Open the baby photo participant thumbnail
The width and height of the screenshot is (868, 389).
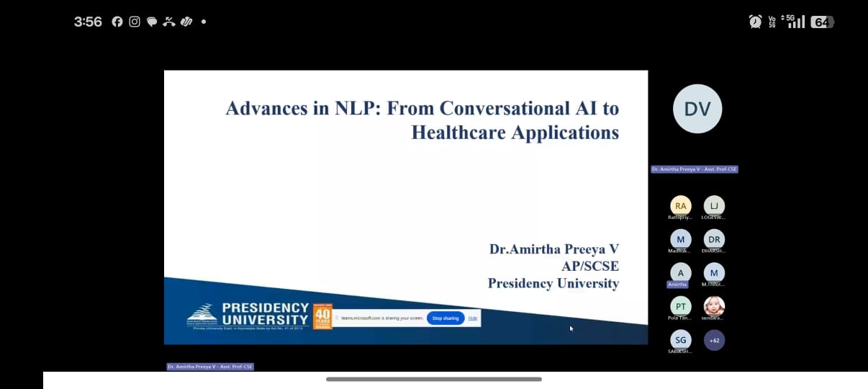pyautogui.click(x=714, y=306)
